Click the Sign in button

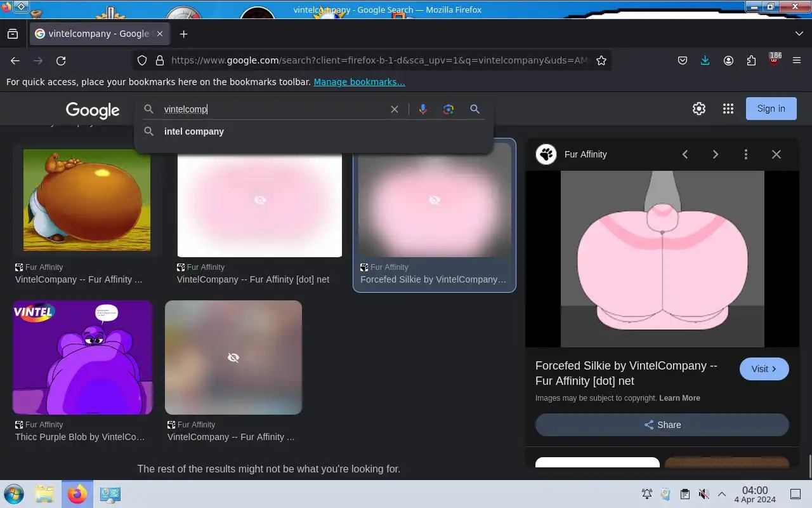[x=771, y=109]
